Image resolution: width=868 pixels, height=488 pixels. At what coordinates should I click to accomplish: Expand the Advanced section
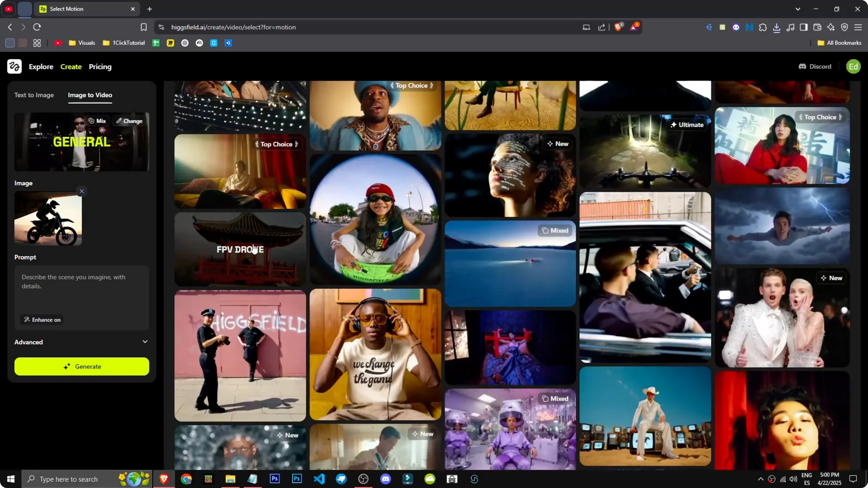(81, 342)
